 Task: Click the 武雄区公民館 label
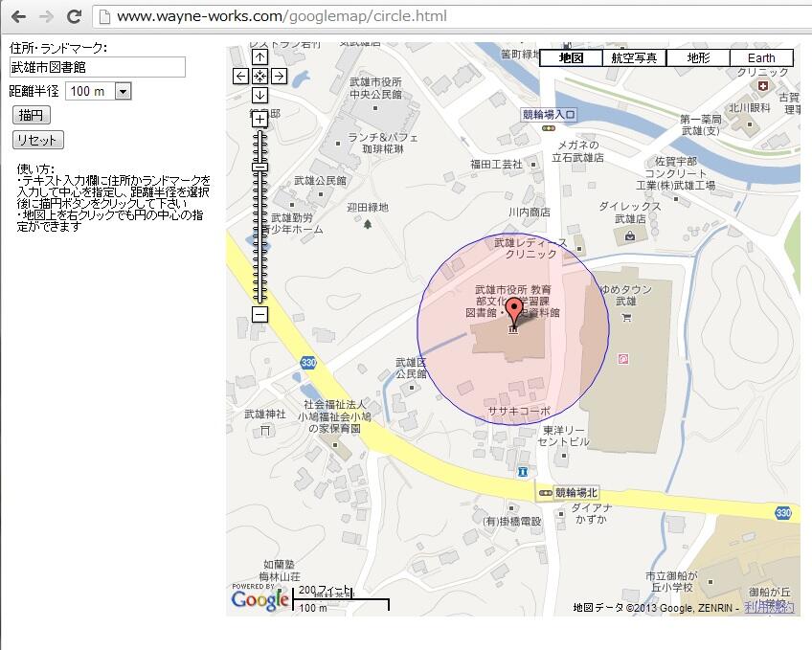coord(411,368)
